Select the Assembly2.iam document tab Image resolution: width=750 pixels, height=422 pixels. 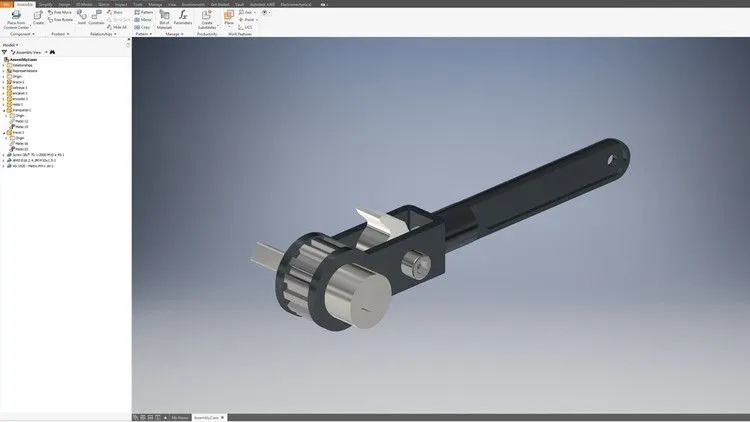[x=206, y=418]
